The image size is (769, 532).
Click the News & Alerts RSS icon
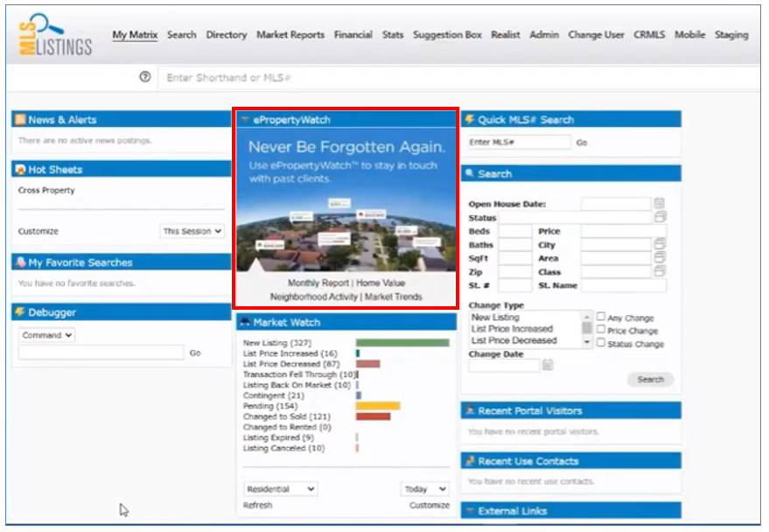(20, 119)
